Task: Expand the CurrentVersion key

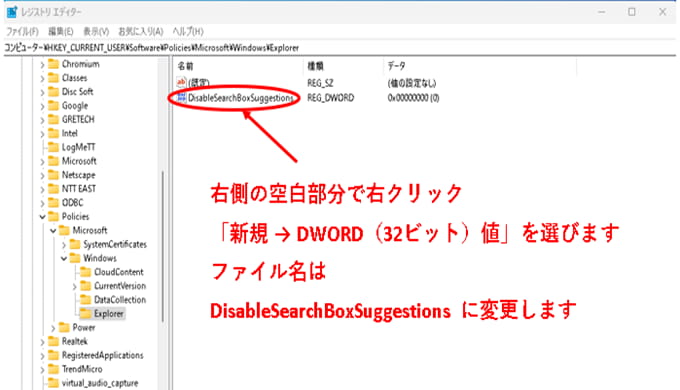Action: tap(74, 286)
